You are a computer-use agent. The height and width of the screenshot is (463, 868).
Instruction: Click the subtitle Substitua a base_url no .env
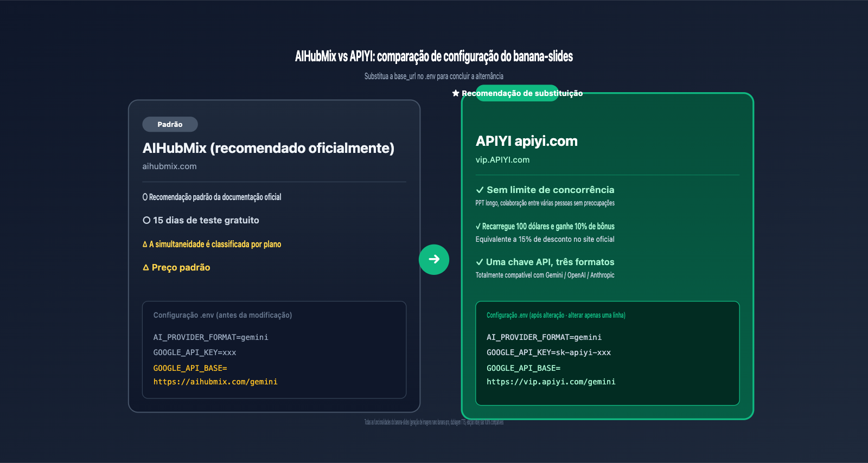point(434,76)
